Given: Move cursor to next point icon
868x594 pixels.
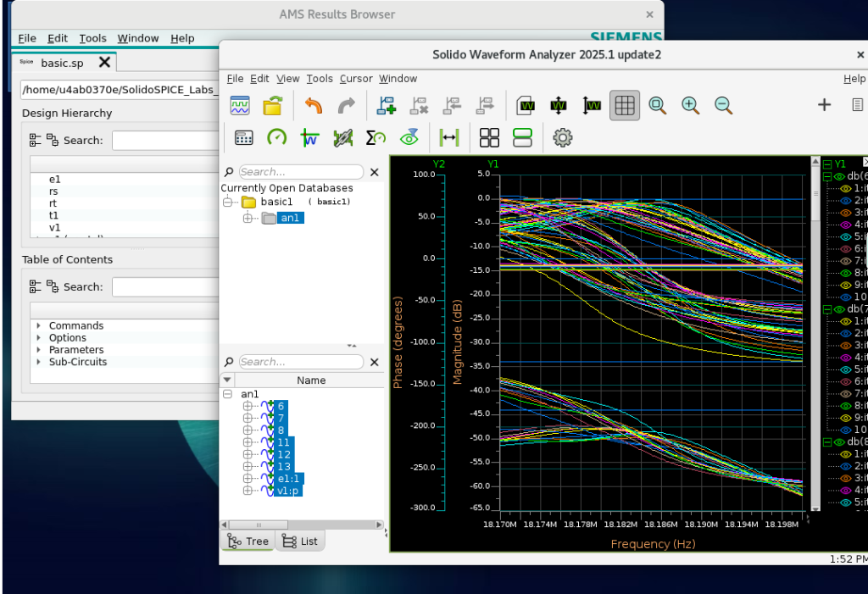Looking at the screenshot, I should [x=486, y=105].
